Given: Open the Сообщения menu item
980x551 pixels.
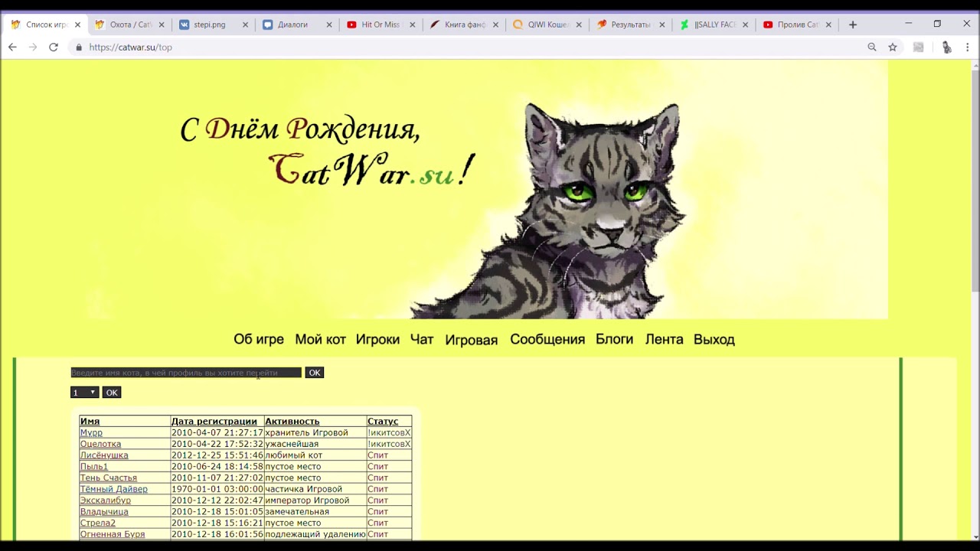Looking at the screenshot, I should tap(547, 339).
